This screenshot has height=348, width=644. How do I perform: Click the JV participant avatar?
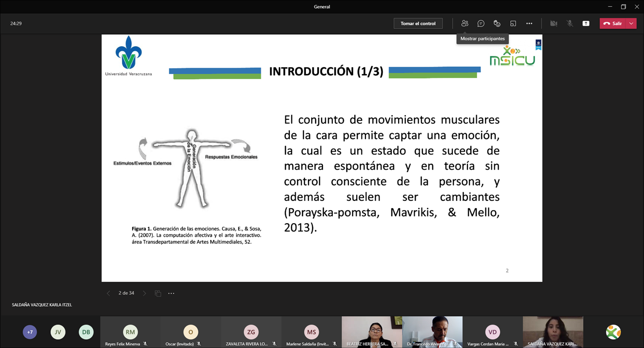58,332
